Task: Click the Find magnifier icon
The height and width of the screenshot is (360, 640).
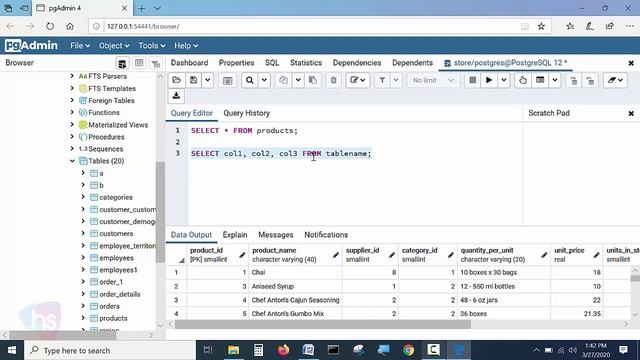Action: (249, 80)
